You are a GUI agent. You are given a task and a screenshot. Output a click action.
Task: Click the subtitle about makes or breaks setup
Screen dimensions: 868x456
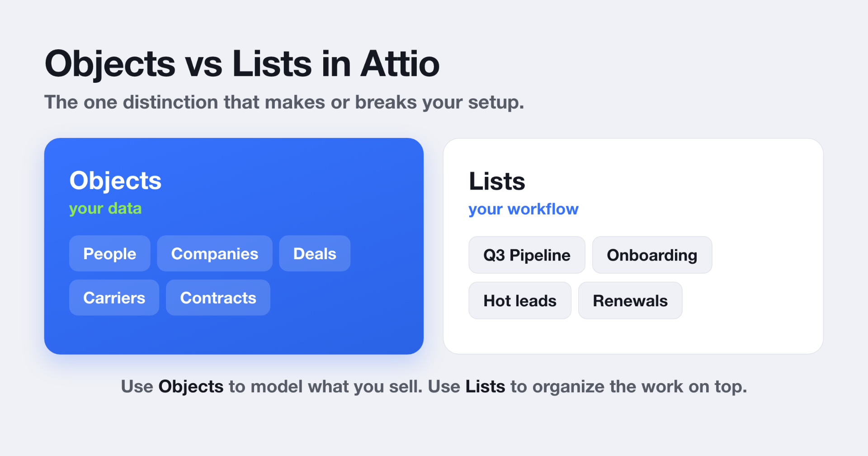tap(284, 102)
